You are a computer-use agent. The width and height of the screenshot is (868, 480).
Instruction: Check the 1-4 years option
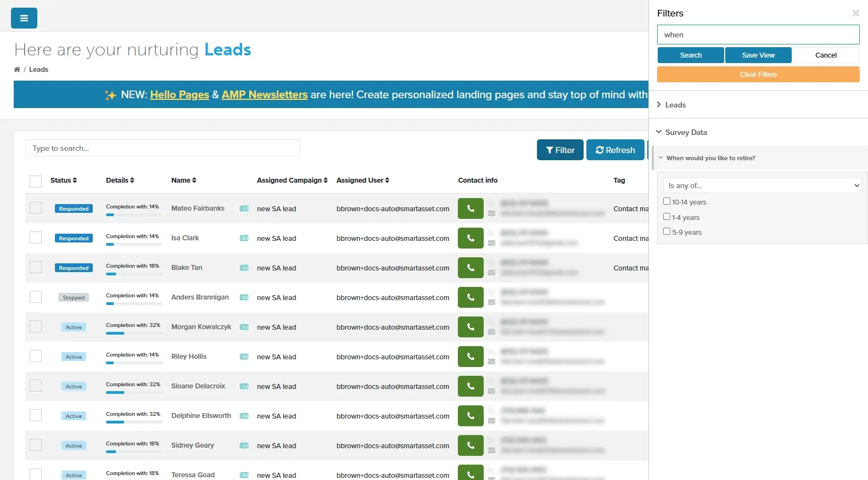pos(667,217)
